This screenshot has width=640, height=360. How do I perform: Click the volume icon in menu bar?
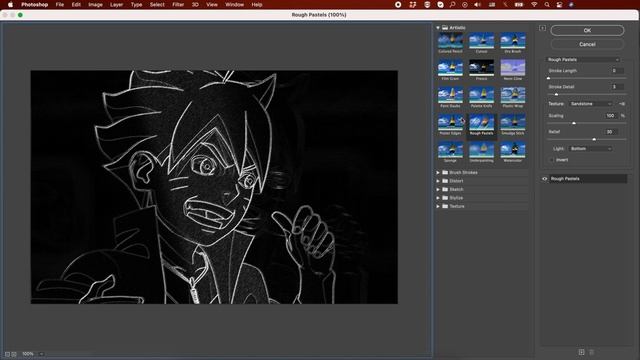(478, 4)
